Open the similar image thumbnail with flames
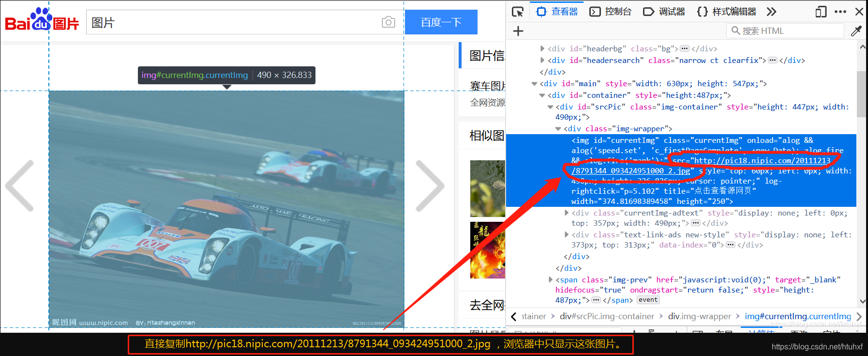The width and height of the screenshot is (868, 356). coord(488,250)
